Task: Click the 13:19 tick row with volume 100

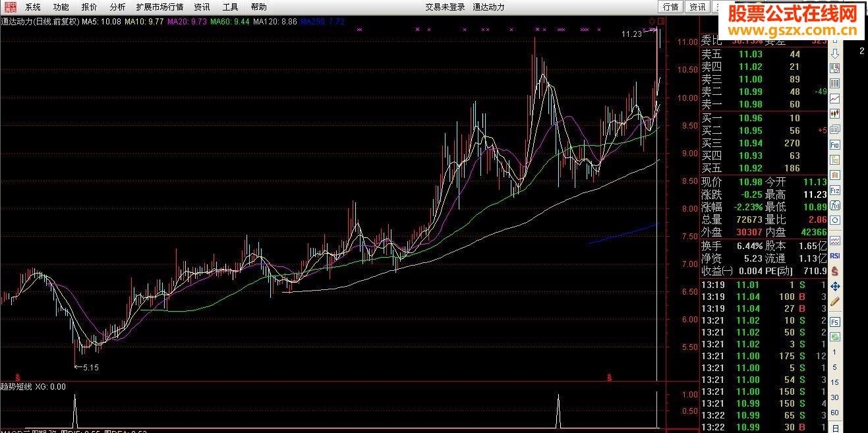Action: 763,297
